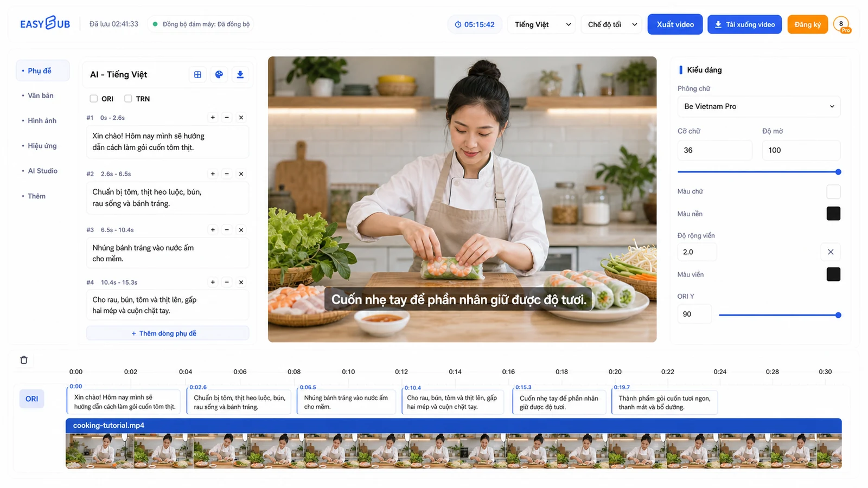Click Thêm dòng phụ đề button

coord(168,333)
